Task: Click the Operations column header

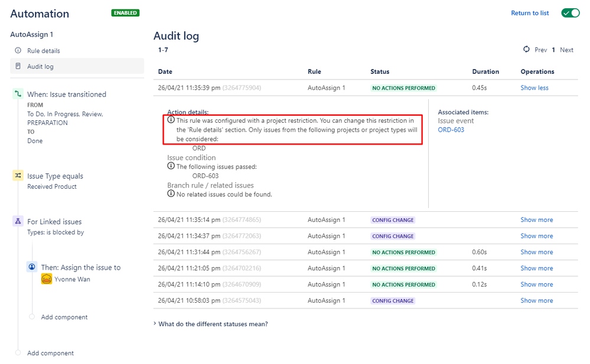Action: pyautogui.click(x=537, y=71)
